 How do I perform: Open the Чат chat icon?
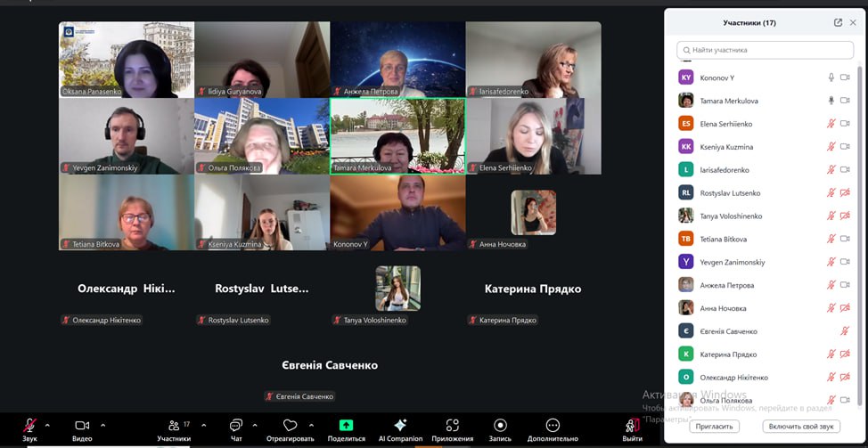click(236, 426)
